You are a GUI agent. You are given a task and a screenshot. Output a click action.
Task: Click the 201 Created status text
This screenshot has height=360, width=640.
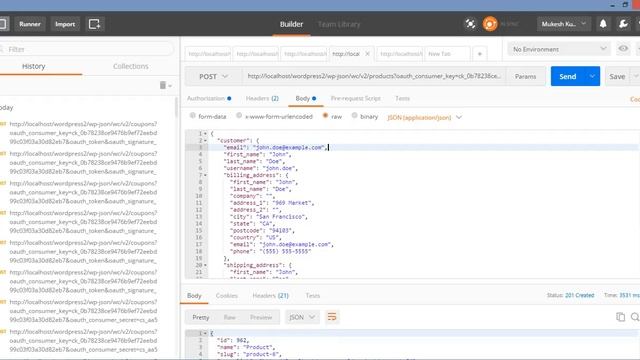tap(579, 295)
